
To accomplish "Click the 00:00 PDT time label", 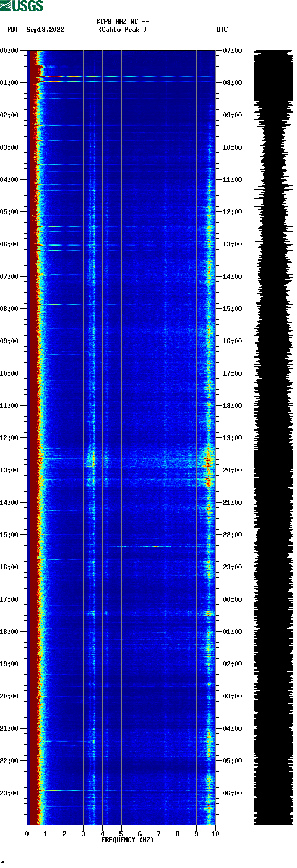I will [9, 51].
